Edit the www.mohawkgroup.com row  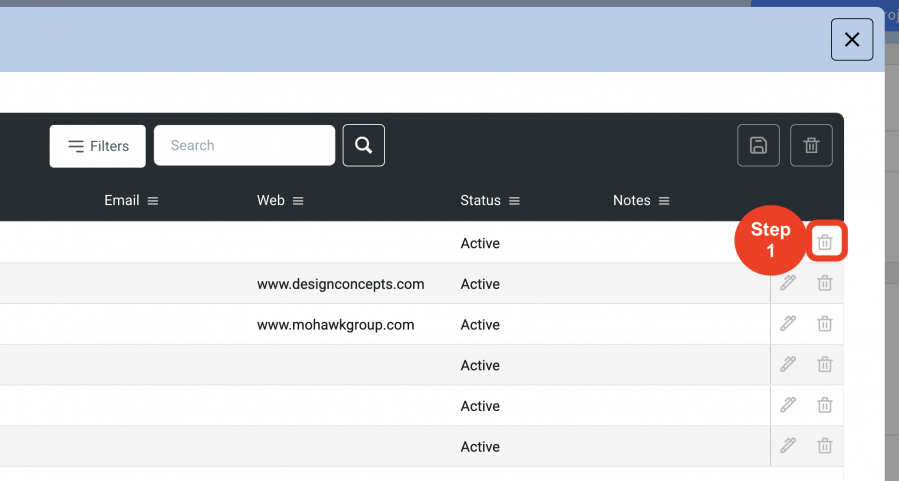coord(788,323)
